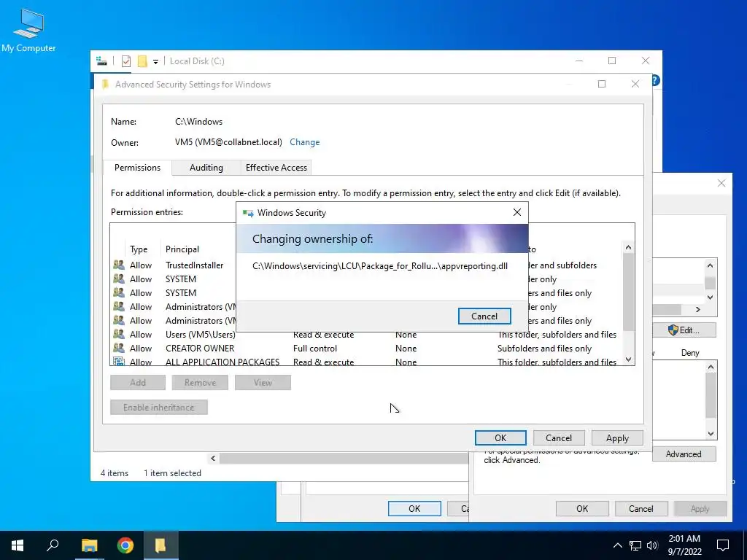Click down arrow of permission entries scrollbar

click(628, 359)
